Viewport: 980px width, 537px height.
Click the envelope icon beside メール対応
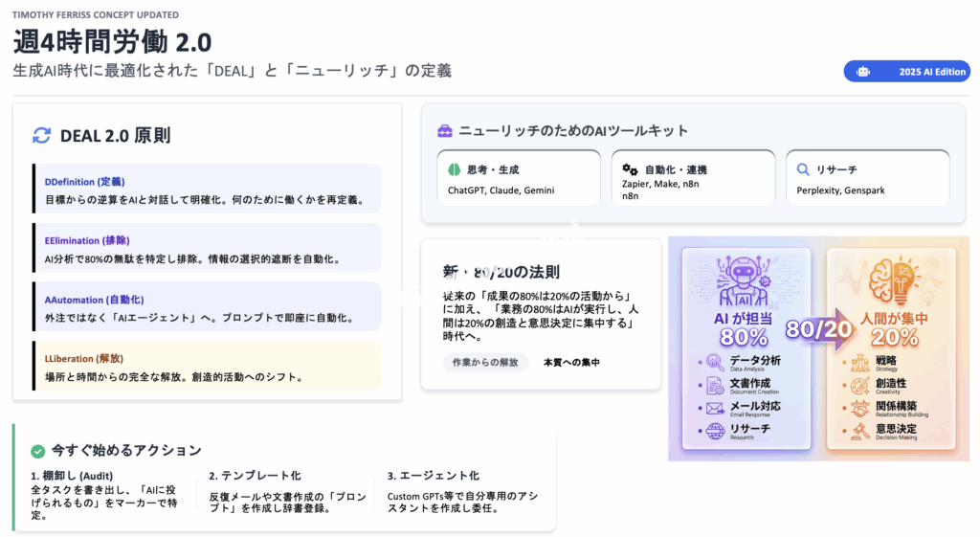(715, 408)
